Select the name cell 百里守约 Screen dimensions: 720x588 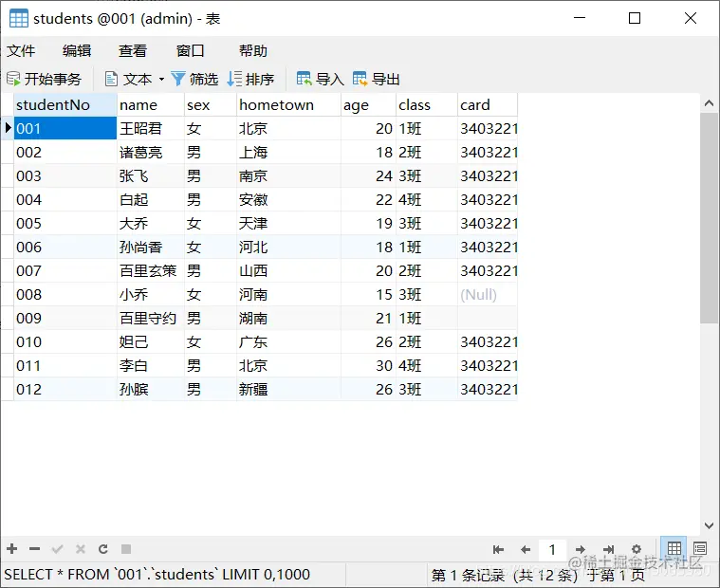[x=151, y=318]
